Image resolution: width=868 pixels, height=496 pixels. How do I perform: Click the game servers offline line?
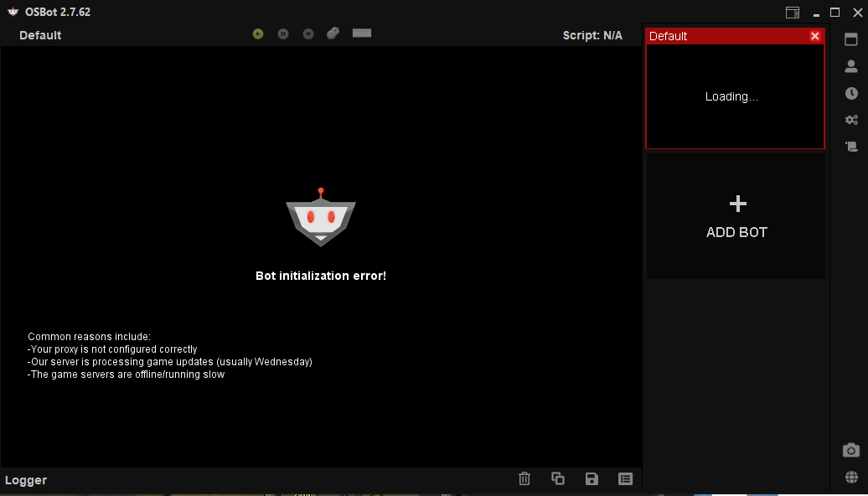coord(127,375)
